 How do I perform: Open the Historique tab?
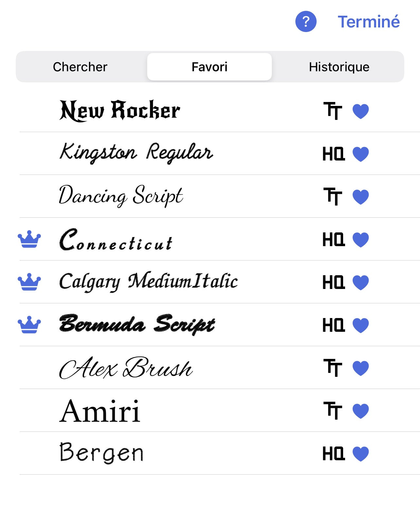(x=339, y=67)
